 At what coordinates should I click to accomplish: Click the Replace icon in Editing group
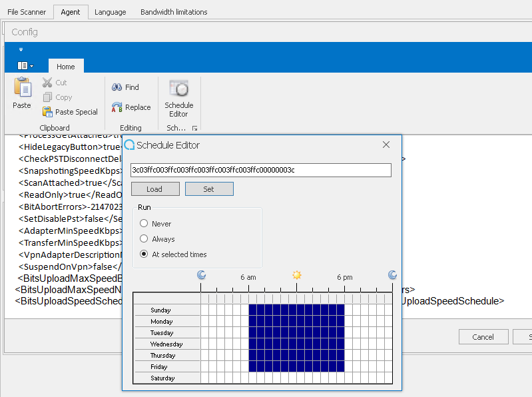click(117, 107)
